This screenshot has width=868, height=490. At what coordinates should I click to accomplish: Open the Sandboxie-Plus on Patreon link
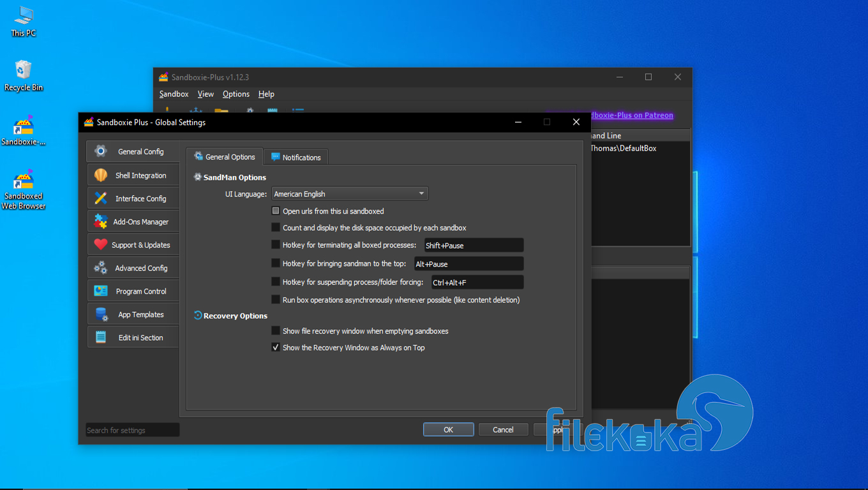632,115
